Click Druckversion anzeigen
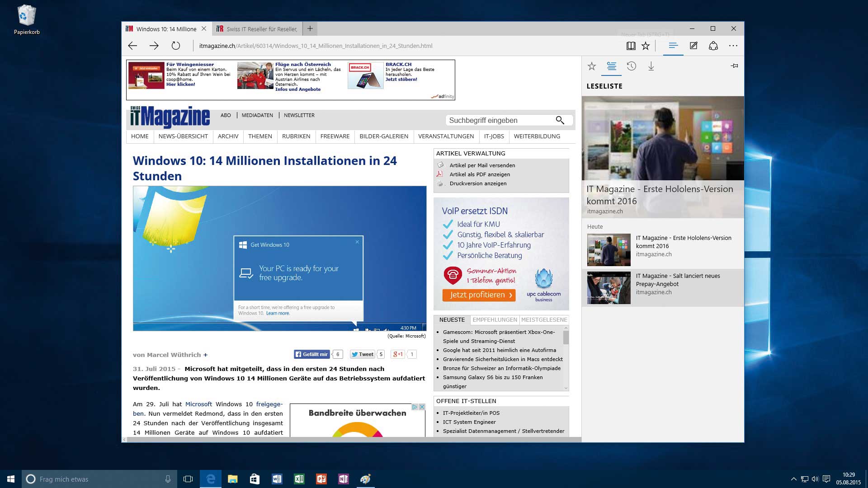Screen dimensions: 868x488 coord(478,183)
